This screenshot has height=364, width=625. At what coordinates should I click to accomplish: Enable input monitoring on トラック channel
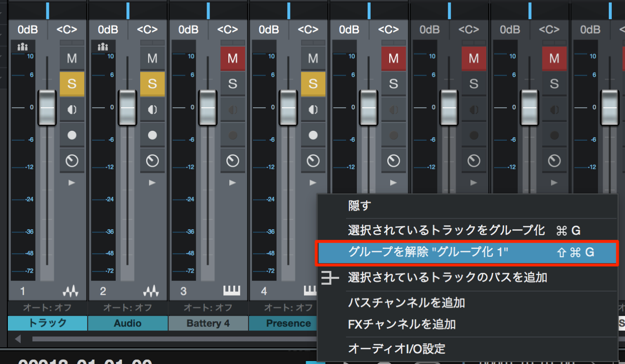72,109
